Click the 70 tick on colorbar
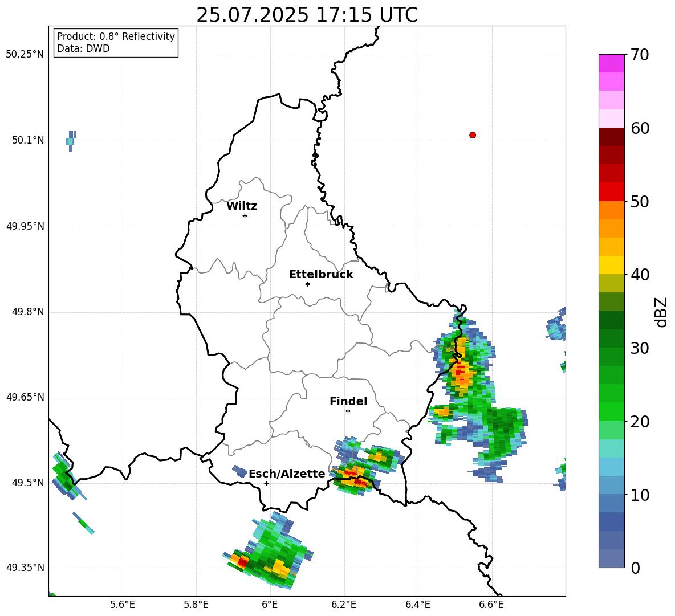 coord(639,55)
